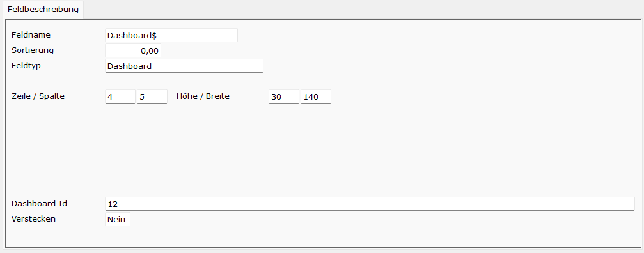Open the Feldtyp selection showing Dashboard
Screen dimensions: 644x253
click(x=184, y=66)
